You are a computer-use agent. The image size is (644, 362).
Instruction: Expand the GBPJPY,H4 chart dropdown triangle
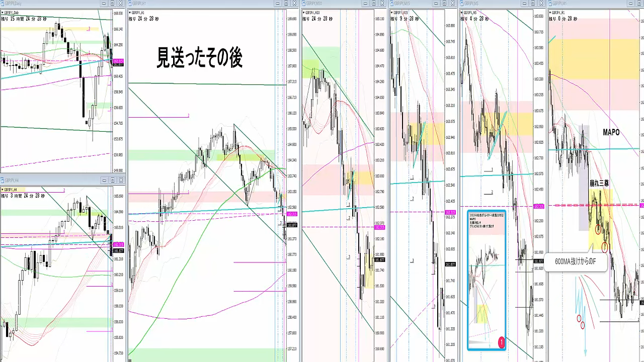(3, 189)
